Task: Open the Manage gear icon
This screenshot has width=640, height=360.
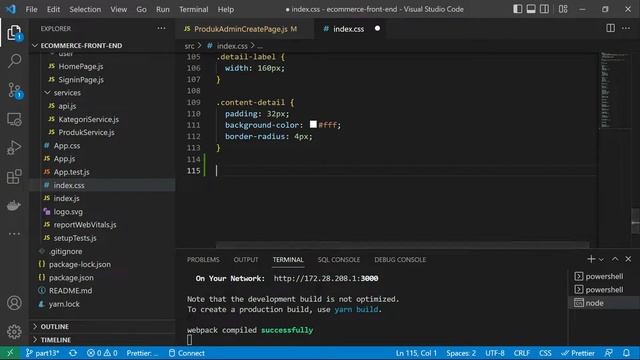Action: coord(14,331)
